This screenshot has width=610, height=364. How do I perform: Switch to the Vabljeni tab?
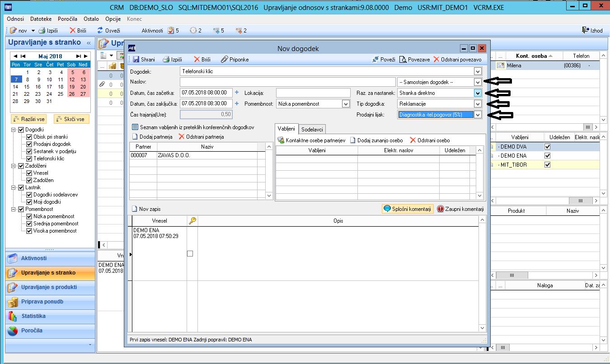286,129
